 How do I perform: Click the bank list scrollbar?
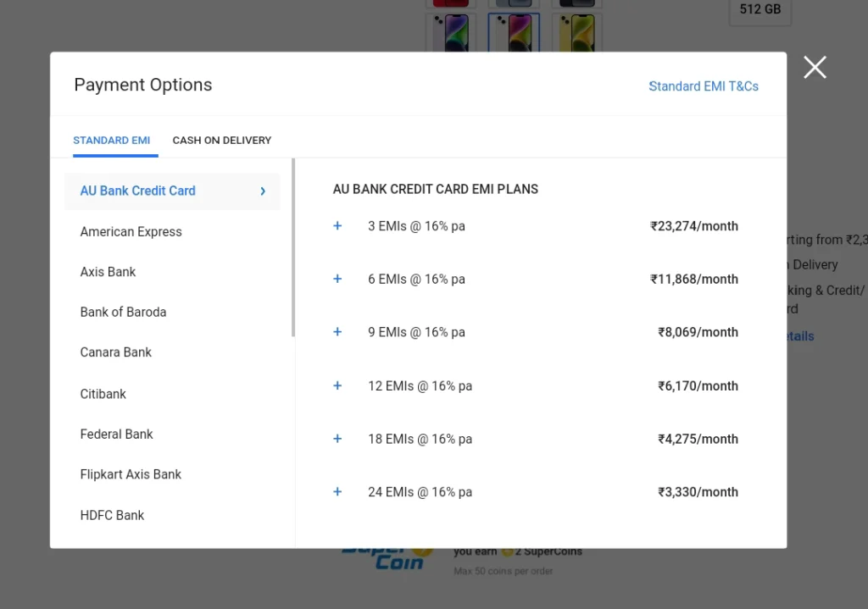292,247
